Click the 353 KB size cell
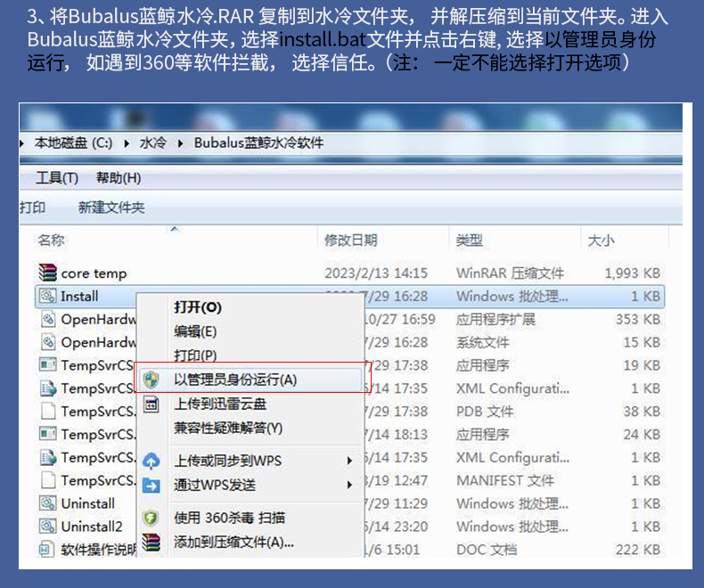 (638, 320)
